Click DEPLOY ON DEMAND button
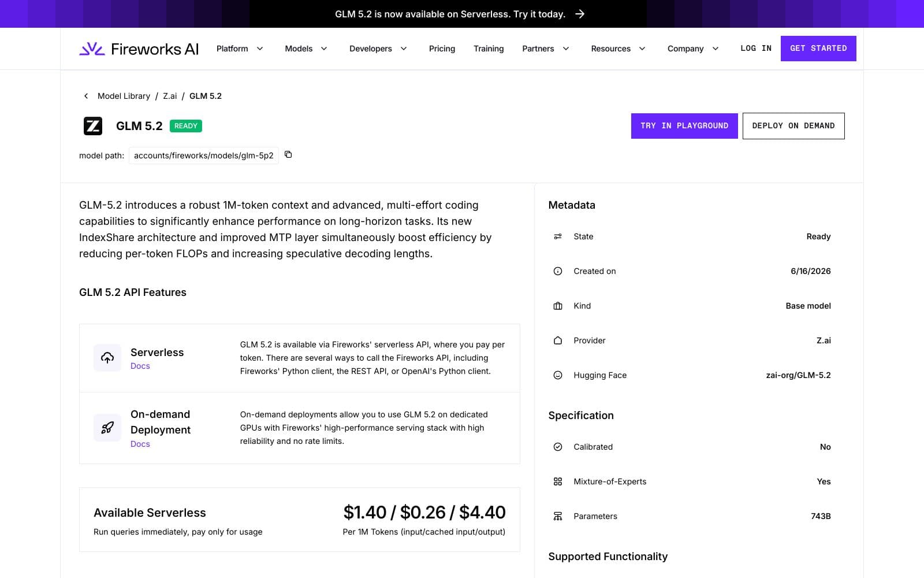The width and height of the screenshot is (924, 578). [x=793, y=126]
